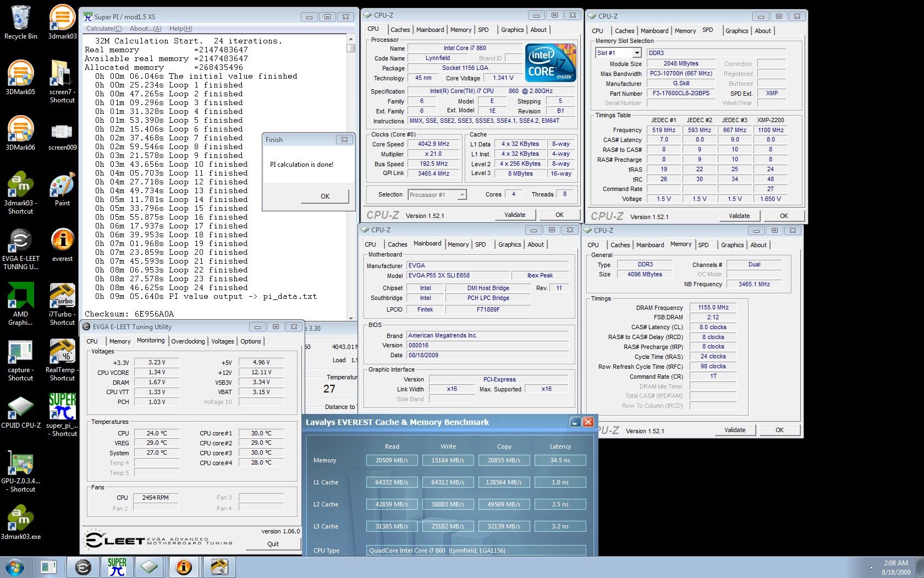Switch to RealTemp taskbar button

pos(219,567)
